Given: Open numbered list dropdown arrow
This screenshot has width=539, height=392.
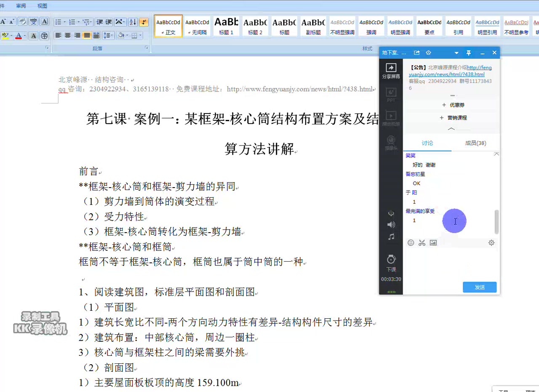Looking at the screenshot, I should point(78,22).
